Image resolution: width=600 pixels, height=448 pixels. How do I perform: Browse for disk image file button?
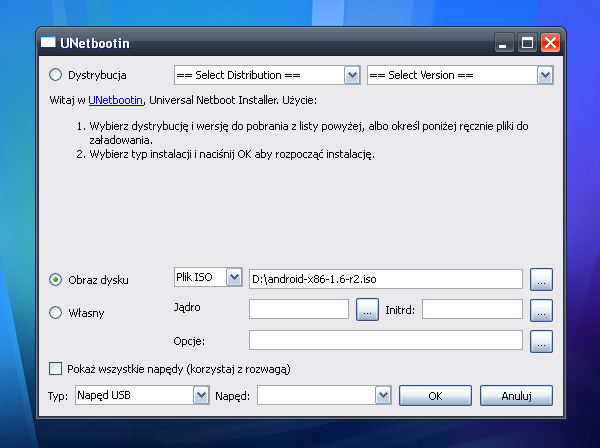(x=541, y=279)
